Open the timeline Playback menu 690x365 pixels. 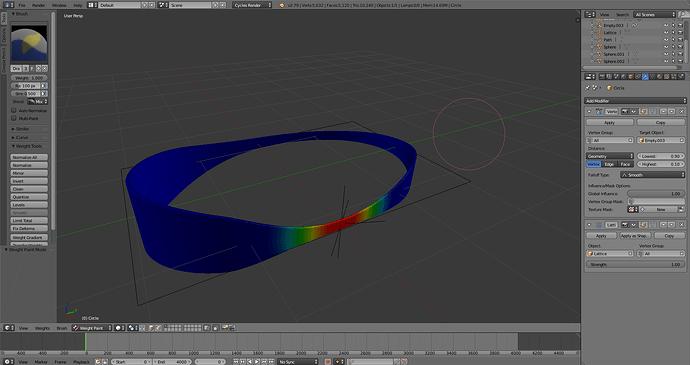click(81, 362)
